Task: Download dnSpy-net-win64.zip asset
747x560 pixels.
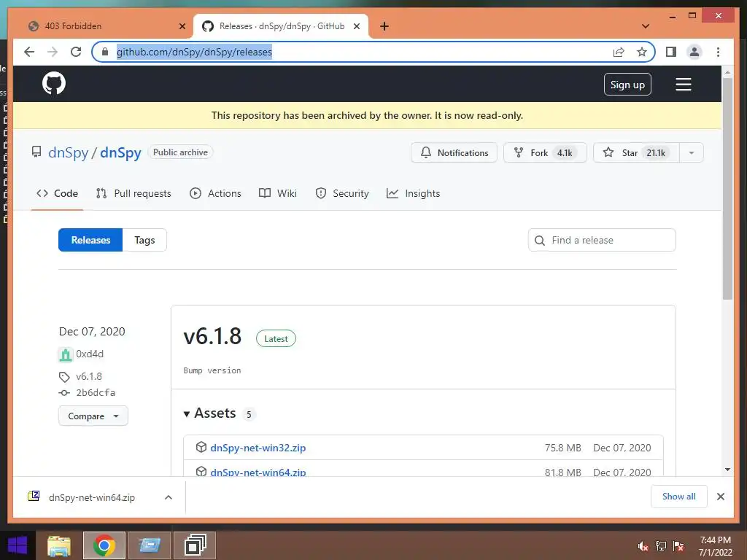Action: coord(258,472)
